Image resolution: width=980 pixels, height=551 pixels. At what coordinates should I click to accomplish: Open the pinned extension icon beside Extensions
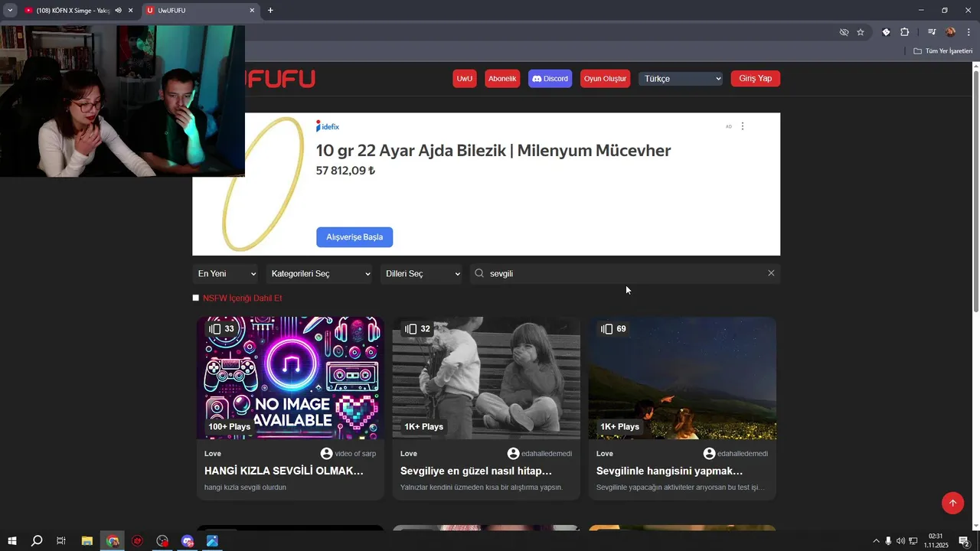coord(886,32)
